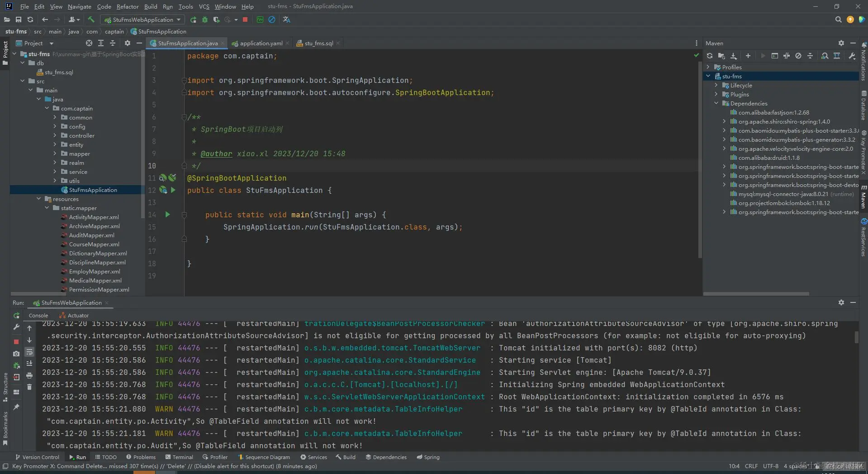Click Clear All trash icon in console

point(29,387)
